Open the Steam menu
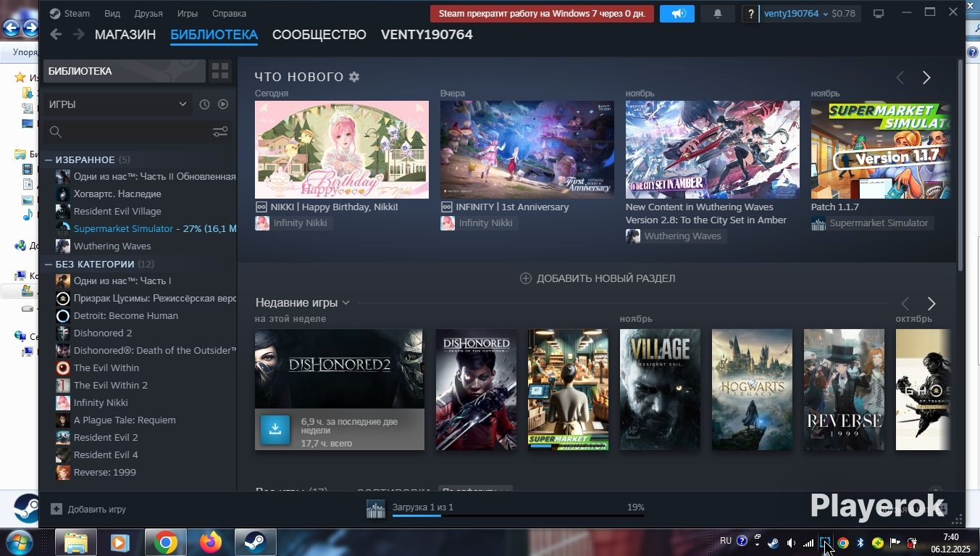Viewport: 980px width, 556px height. pos(77,13)
